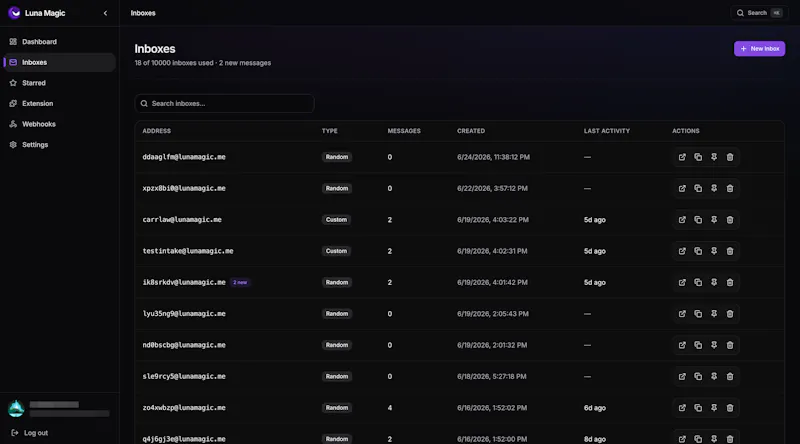Click the LAST ACTIVITY column header
This screenshot has width=800, height=444.
[x=607, y=131]
